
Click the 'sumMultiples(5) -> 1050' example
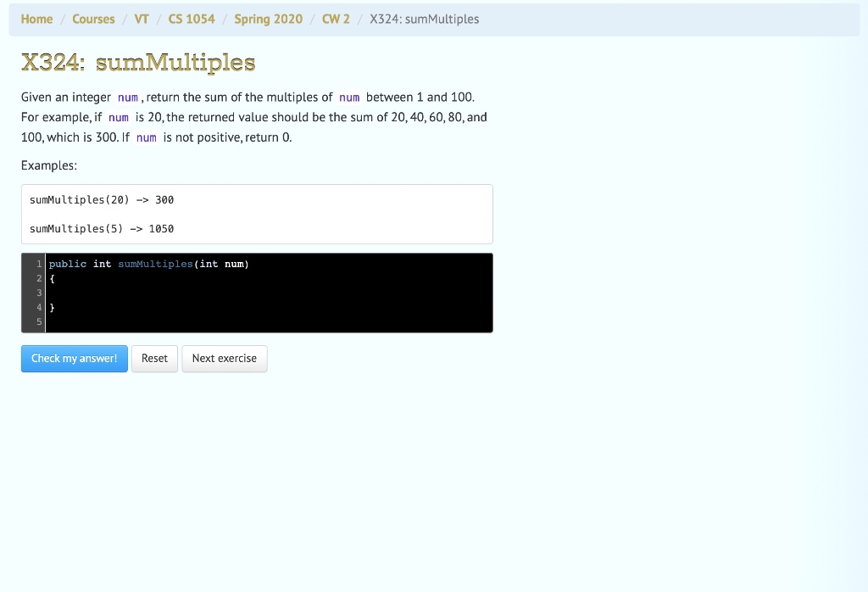pyautogui.click(x=102, y=229)
